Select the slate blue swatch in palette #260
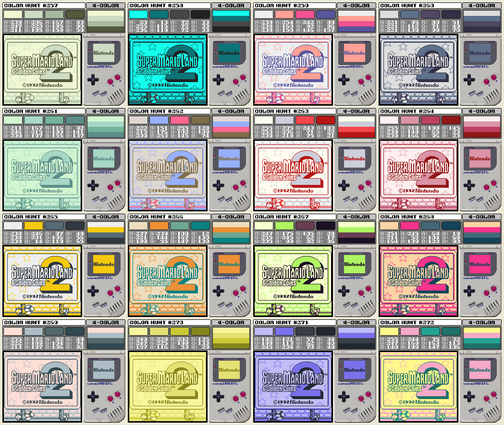The width and height of the screenshot is (504, 425). click(410, 14)
